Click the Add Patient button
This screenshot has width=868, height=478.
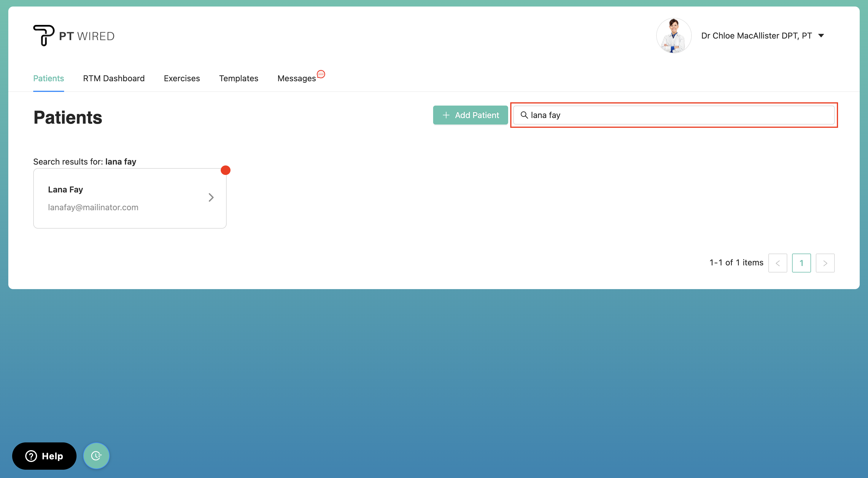click(x=470, y=115)
